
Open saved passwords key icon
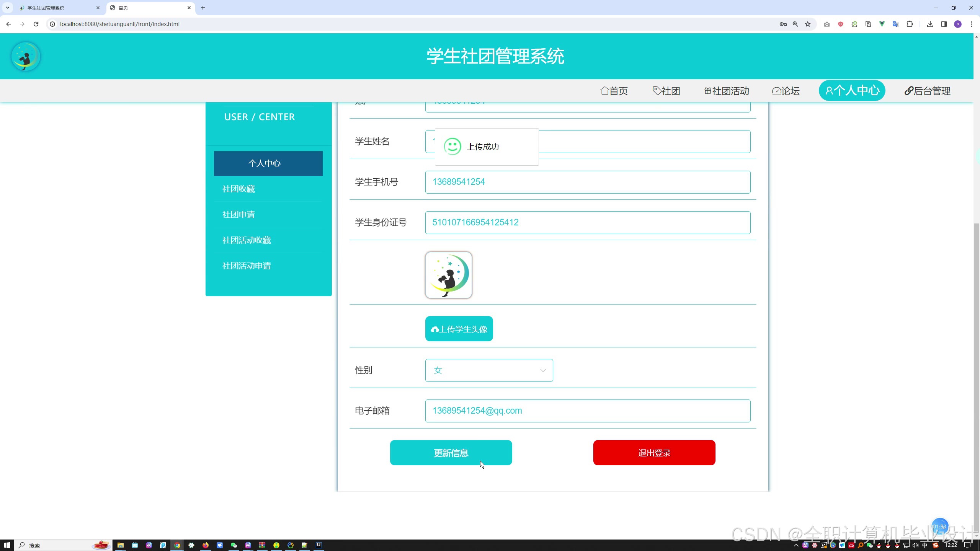pos(783,24)
